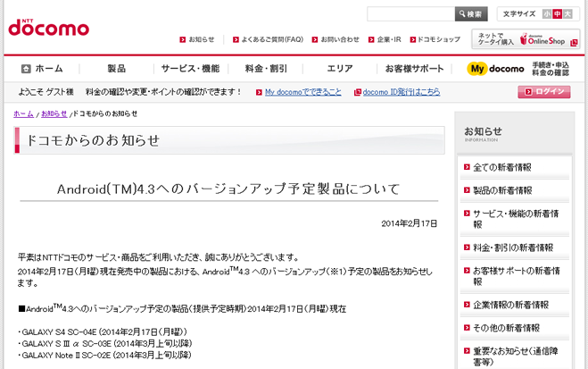Viewport: 588px width, 369px height.
Task: Click the arrow icon beside 全ての新着情報
Action: coord(467,167)
